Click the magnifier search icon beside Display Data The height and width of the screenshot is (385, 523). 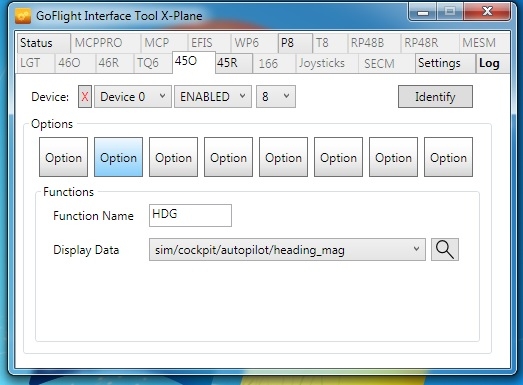pos(445,249)
